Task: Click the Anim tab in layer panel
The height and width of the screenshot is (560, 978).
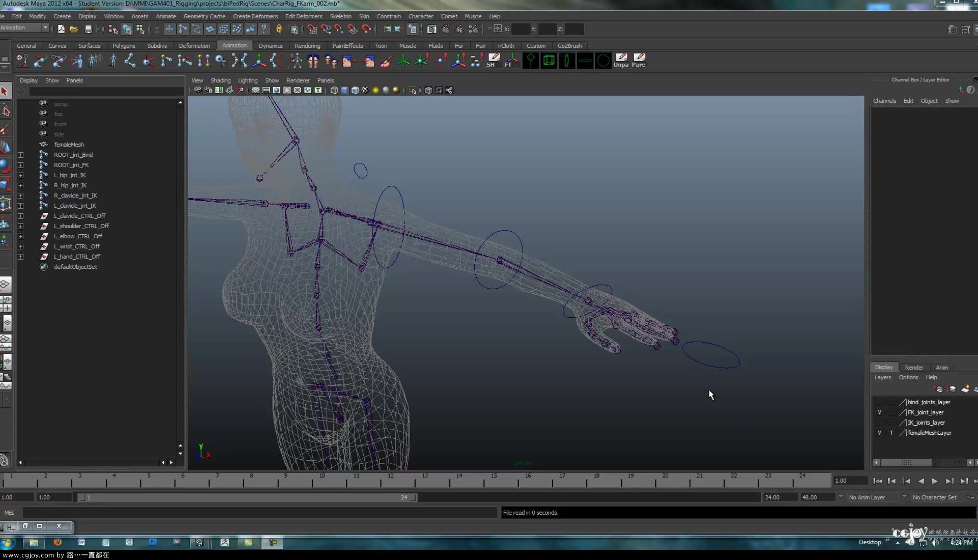Action: coord(942,367)
